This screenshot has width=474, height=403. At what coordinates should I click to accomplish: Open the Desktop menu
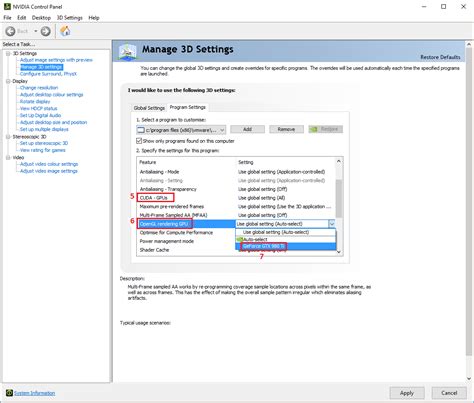click(x=41, y=18)
